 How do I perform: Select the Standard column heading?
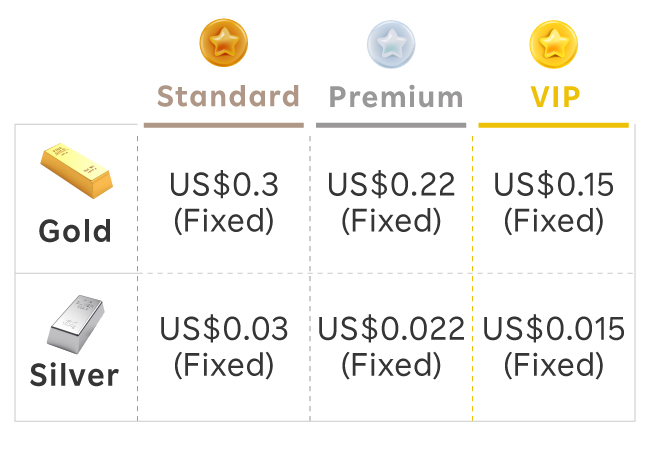click(229, 97)
